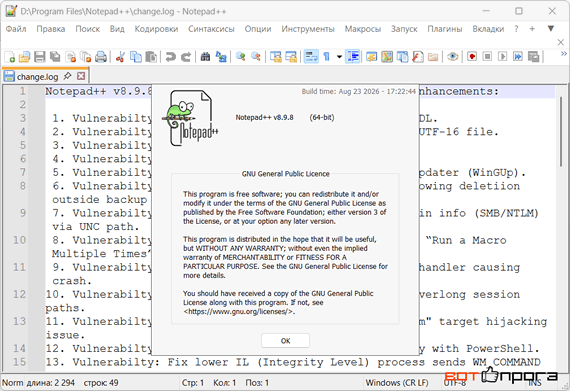Click line number 7 in the margin
Screen dimensions: 570x391
[23, 172]
